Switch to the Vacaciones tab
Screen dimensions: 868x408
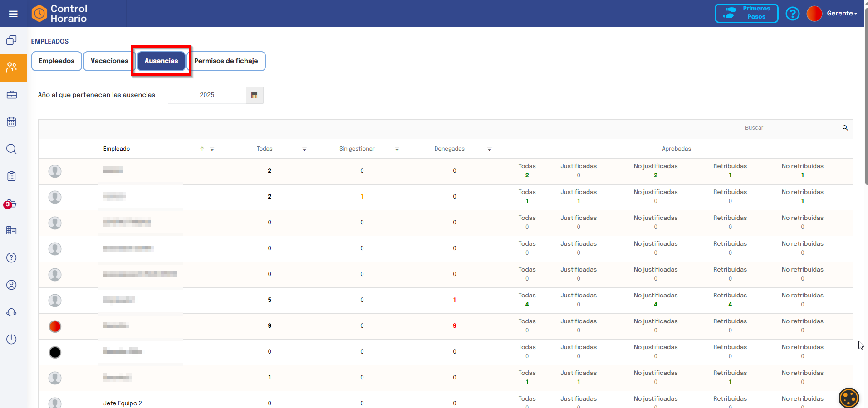pos(109,61)
